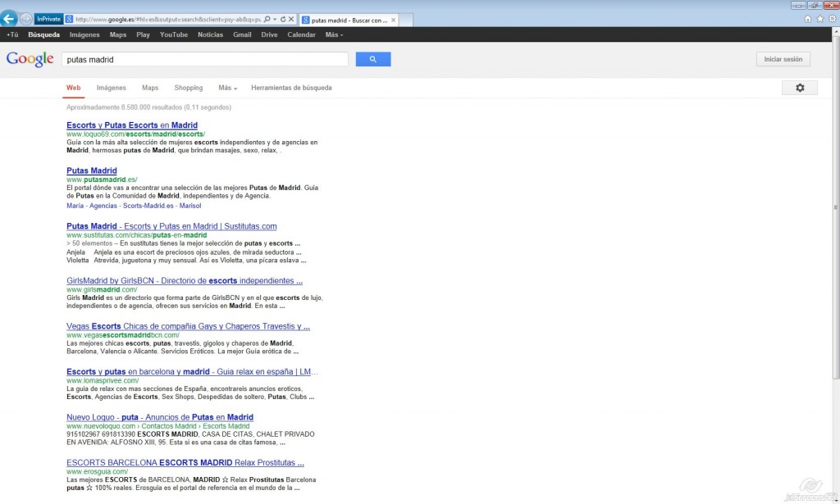Click the Google logo
The height and width of the screenshot is (504, 840).
[x=30, y=59]
